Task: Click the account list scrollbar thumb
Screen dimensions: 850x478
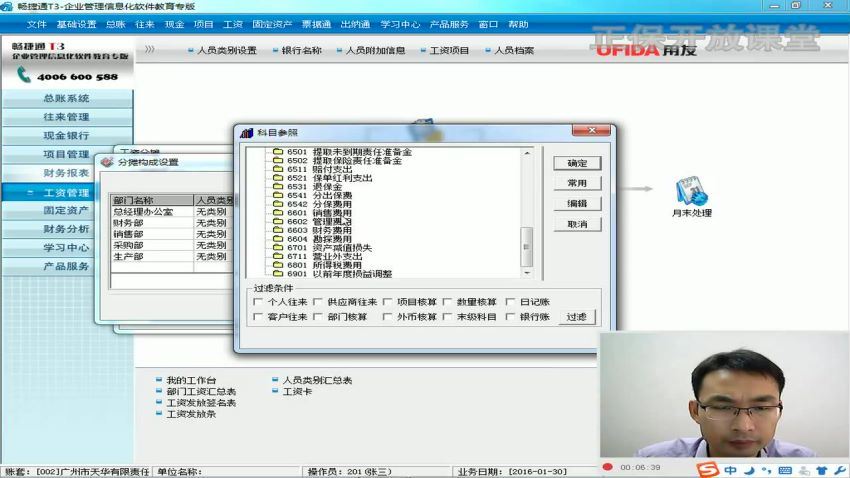Action: pos(526,247)
